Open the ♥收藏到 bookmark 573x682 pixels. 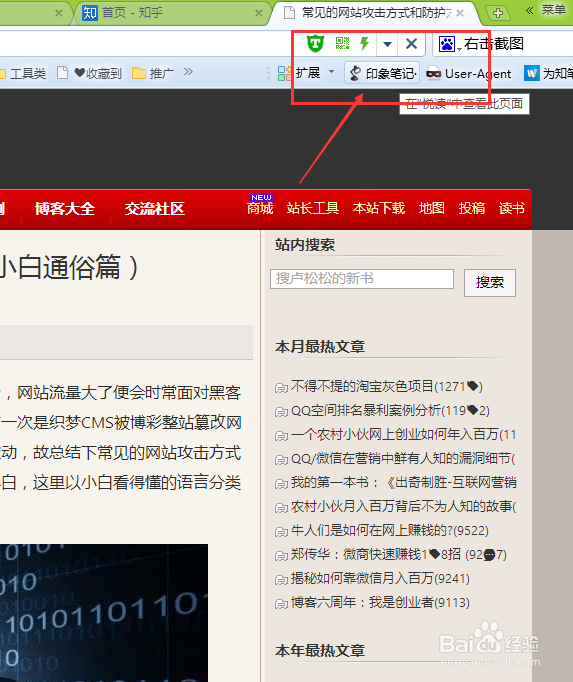(x=90, y=73)
